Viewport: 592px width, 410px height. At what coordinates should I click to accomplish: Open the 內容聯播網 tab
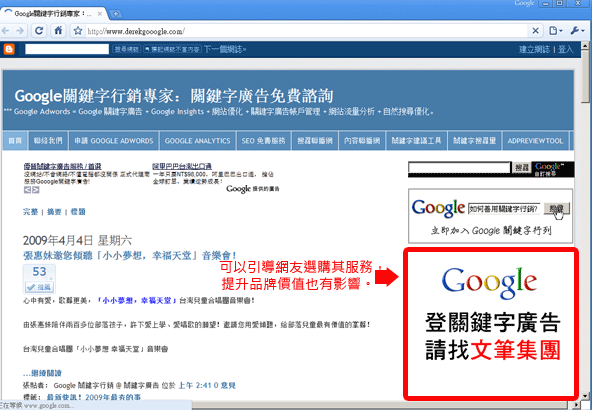coord(362,141)
